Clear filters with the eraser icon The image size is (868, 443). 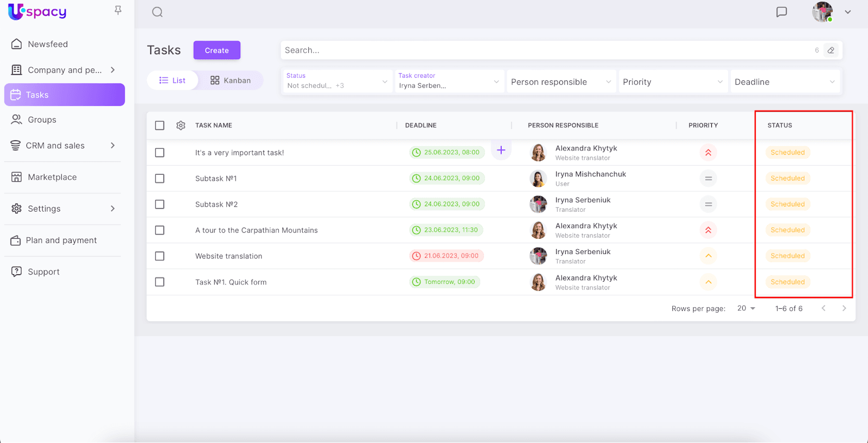[831, 50]
